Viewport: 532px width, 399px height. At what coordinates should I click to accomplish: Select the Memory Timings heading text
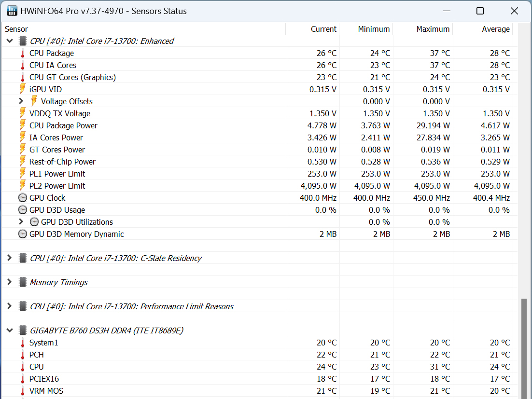[59, 282]
